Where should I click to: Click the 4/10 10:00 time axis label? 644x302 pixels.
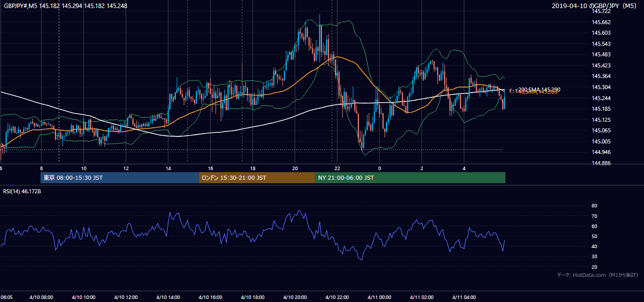point(84,297)
